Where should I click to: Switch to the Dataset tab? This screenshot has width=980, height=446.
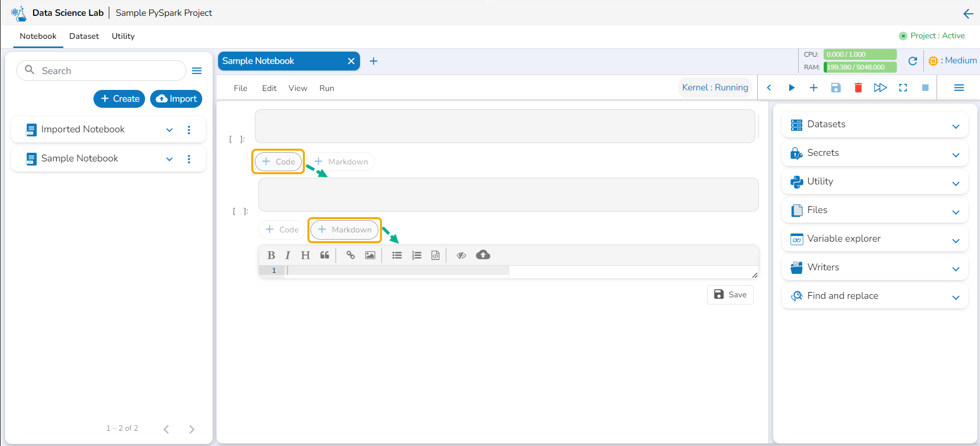click(x=84, y=36)
